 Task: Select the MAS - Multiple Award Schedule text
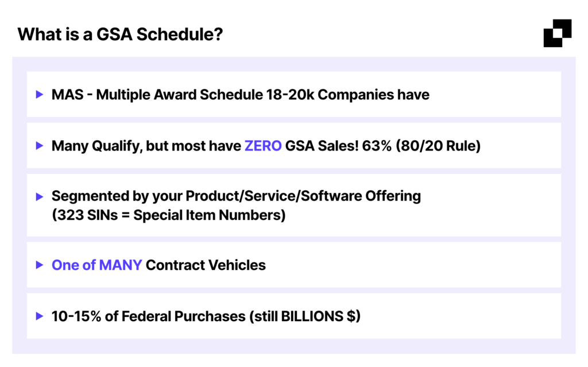coord(157,95)
